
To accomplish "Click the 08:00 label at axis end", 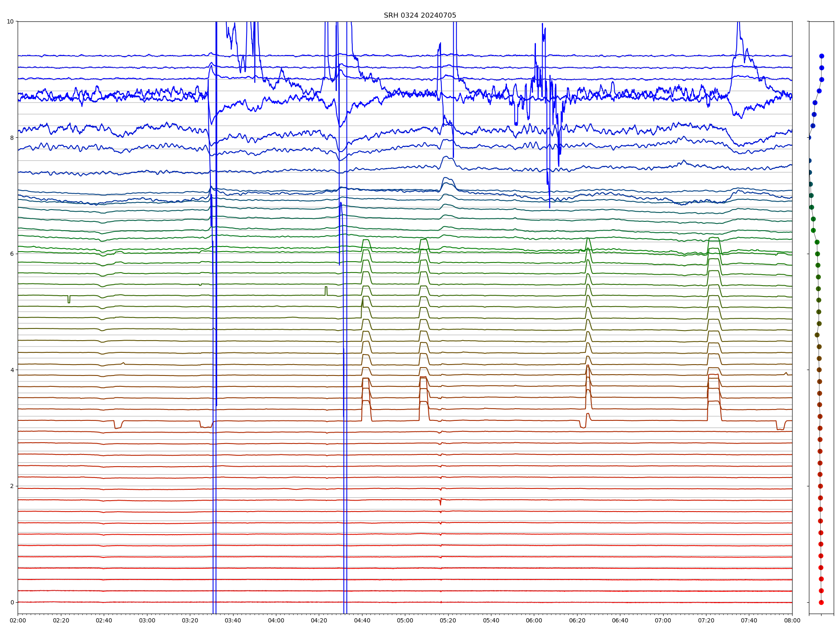I will 792,620.
